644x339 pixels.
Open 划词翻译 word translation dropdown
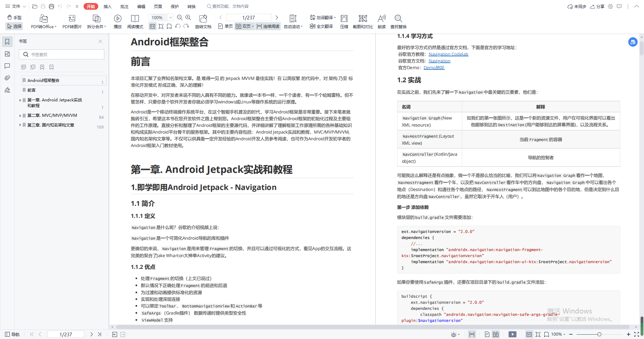(x=323, y=17)
